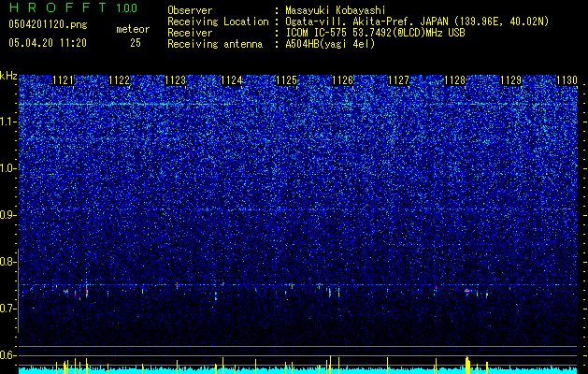The image size is (588, 374).
Task: Click the date 05.04.20 11:20
Action: click(x=48, y=43)
